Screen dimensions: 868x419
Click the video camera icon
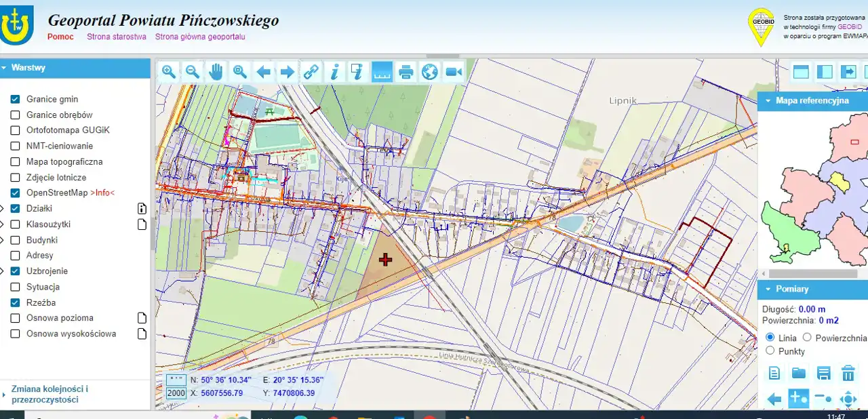coord(454,71)
